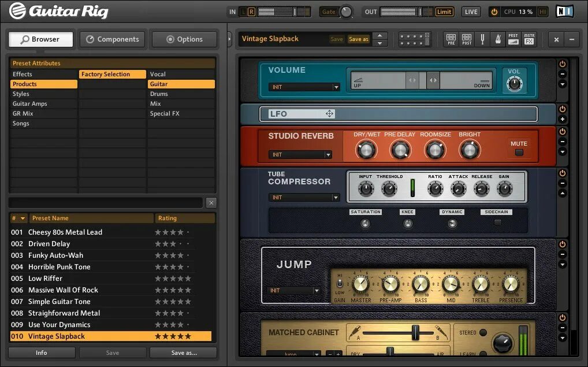The image size is (588, 367).
Task: Flip the Jump amp HI/LOW gain switch
Action: 340,283
